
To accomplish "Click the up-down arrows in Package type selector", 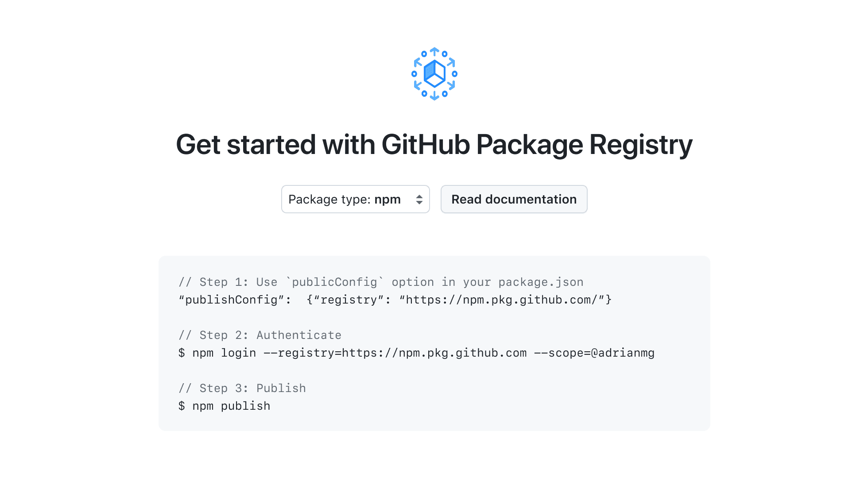I will tap(419, 200).
